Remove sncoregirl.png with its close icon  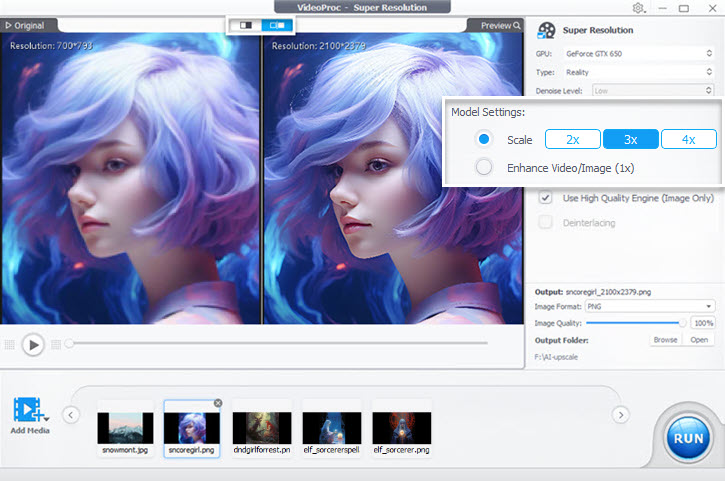[217, 403]
